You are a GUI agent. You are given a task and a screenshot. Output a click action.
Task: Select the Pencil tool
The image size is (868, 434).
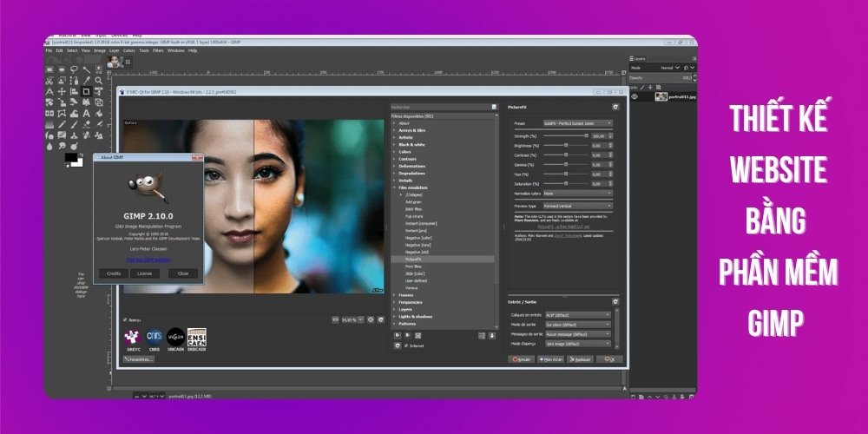pos(62,124)
